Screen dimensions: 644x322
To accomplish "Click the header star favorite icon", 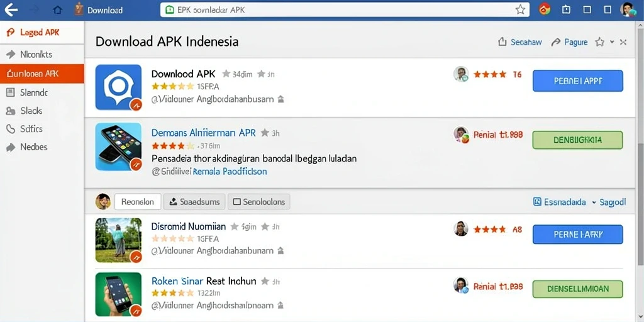I will click(x=600, y=42).
